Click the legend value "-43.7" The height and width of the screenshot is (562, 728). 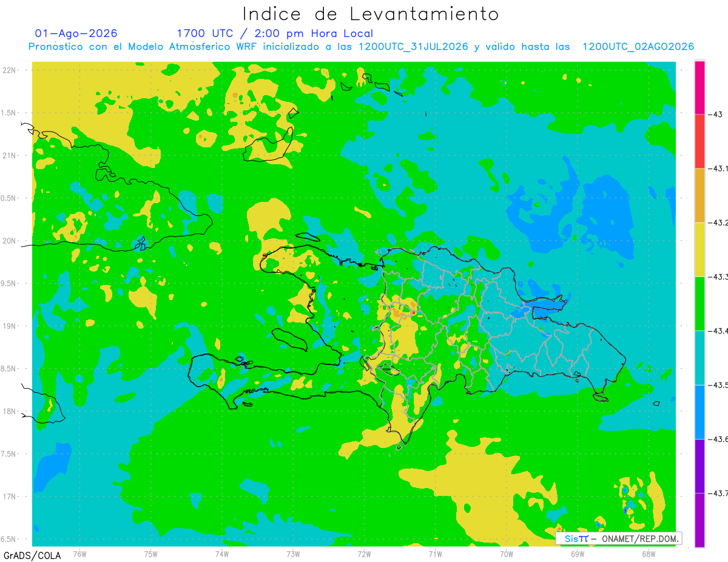[x=718, y=493]
